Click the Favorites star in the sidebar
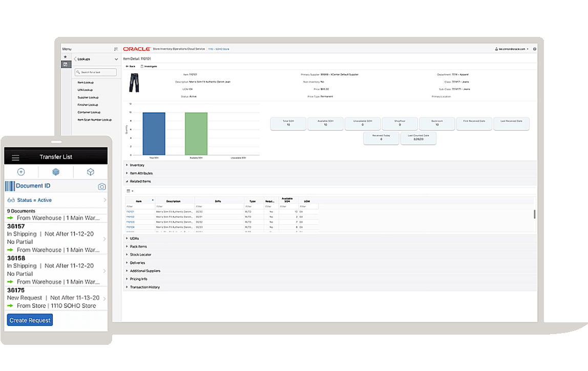 coord(66,55)
